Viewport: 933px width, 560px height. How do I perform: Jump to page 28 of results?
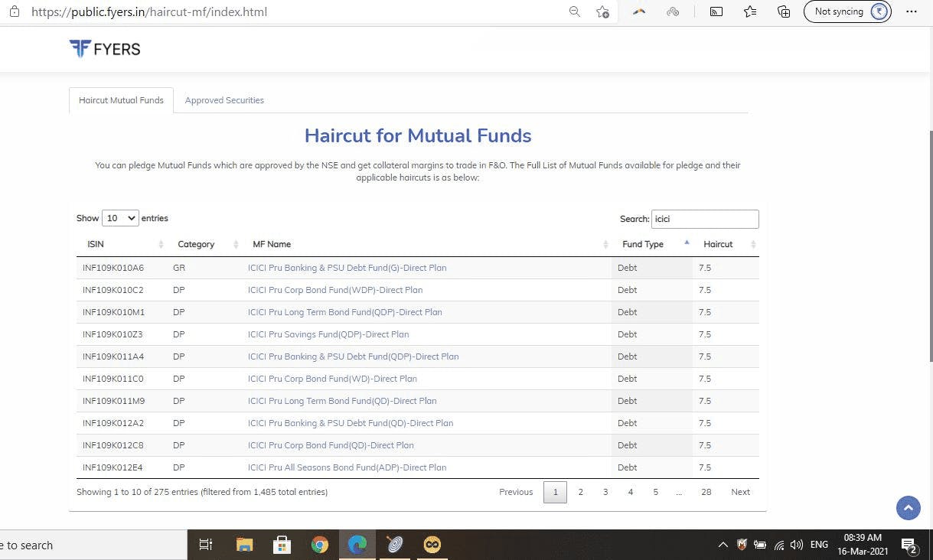pos(706,492)
